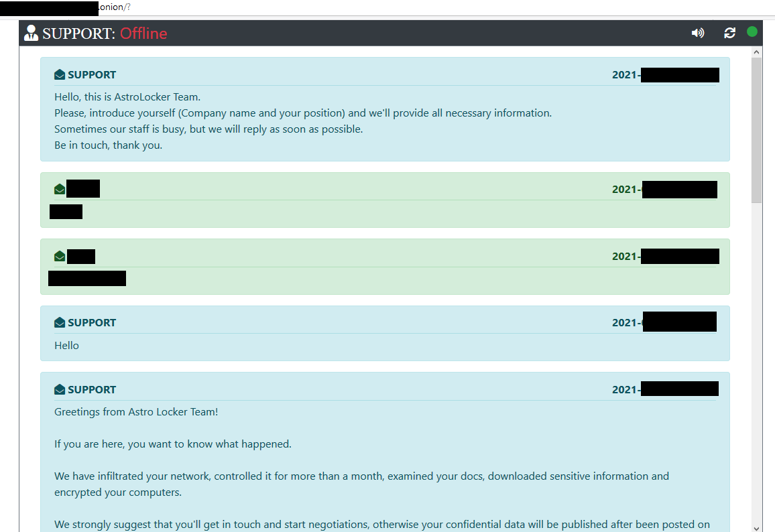The height and width of the screenshot is (532, 775).
Task: Click envelope icon of first SUPPORT message
Action: point(60,74)
